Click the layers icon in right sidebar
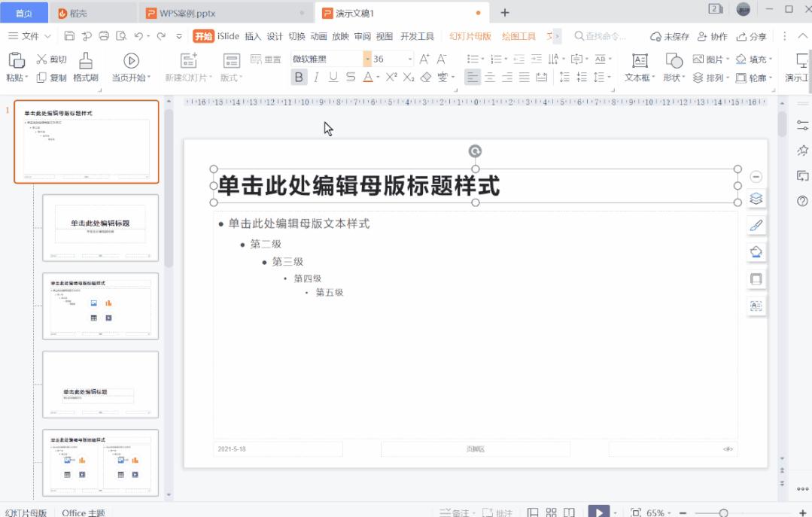Viewport: 812px width, 517px height. (756, 198)
